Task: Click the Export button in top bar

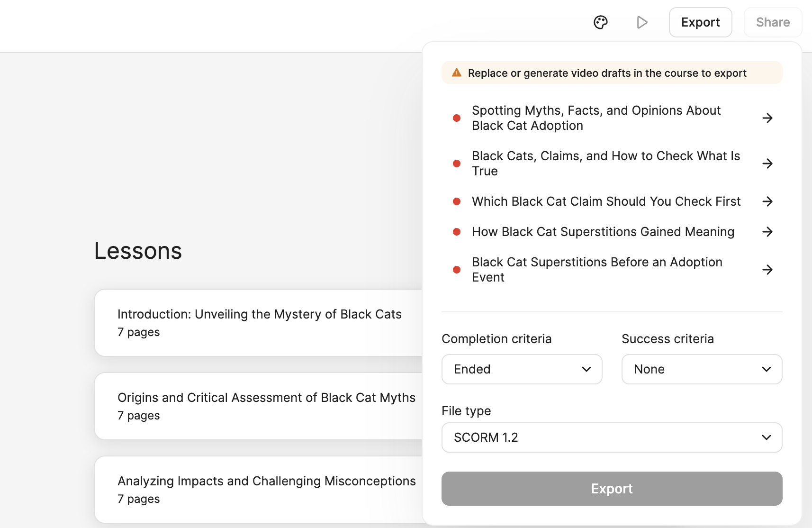Action: (x=700, y=22)
